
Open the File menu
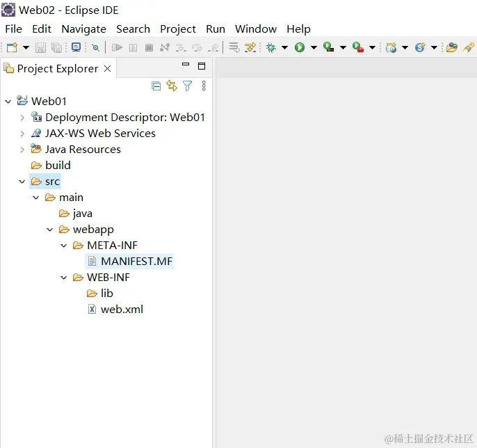[14, 29]
